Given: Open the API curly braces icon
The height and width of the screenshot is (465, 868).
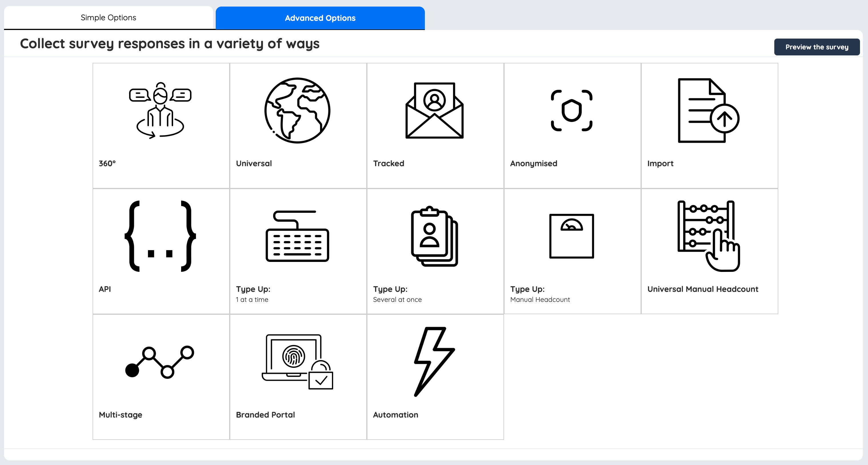Looking at the screenshot, I should (160, 236).
